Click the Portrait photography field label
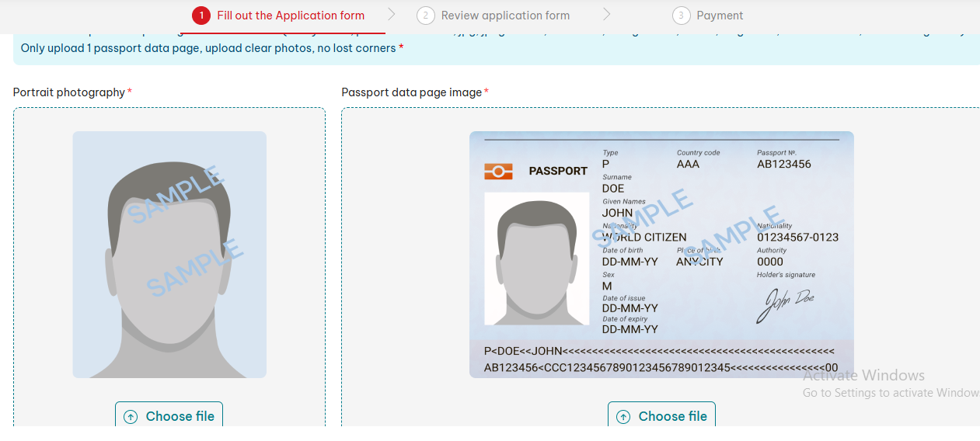This screenshot has height=441, width=980. 69,92
